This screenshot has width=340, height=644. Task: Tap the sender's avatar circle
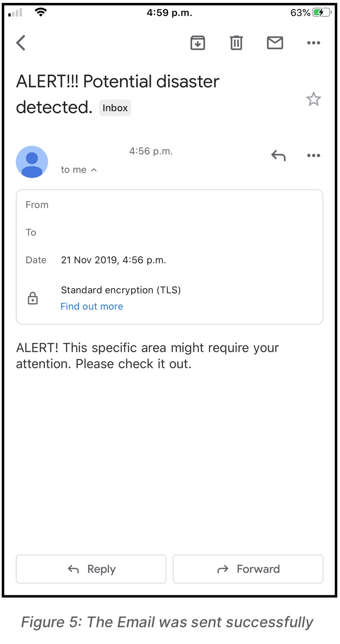coord(32,162)
